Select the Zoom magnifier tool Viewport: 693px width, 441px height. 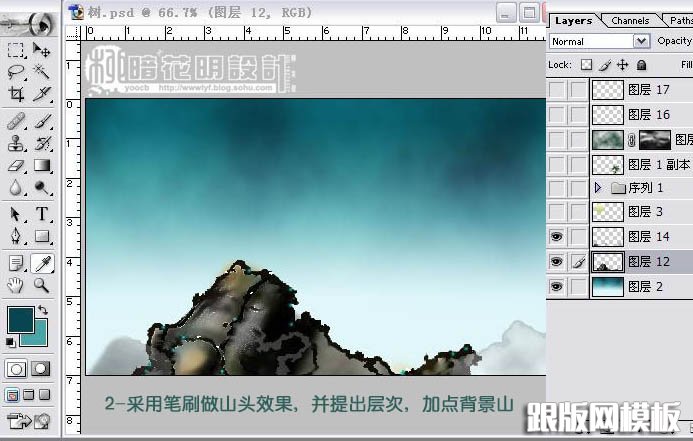coord(42,285)
